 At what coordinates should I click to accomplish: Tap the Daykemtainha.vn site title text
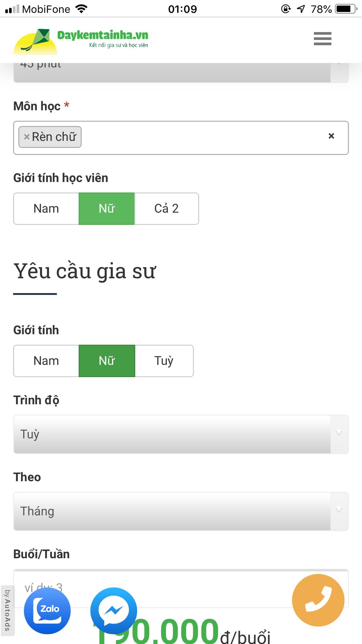(x=103, y=35)
